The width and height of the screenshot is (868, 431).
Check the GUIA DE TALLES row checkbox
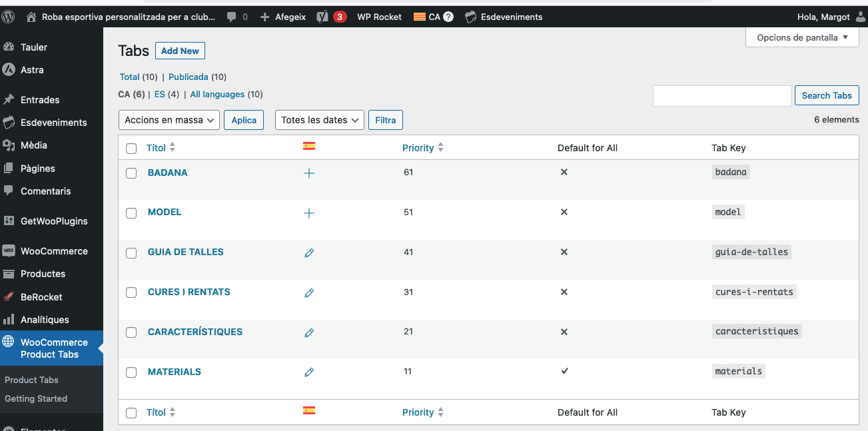tap(131, 253)
